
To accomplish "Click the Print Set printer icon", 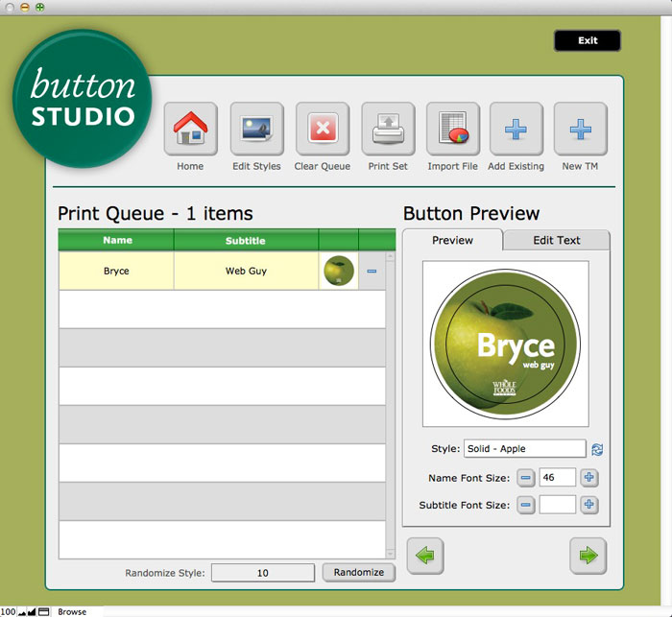I will coord(388,129).
